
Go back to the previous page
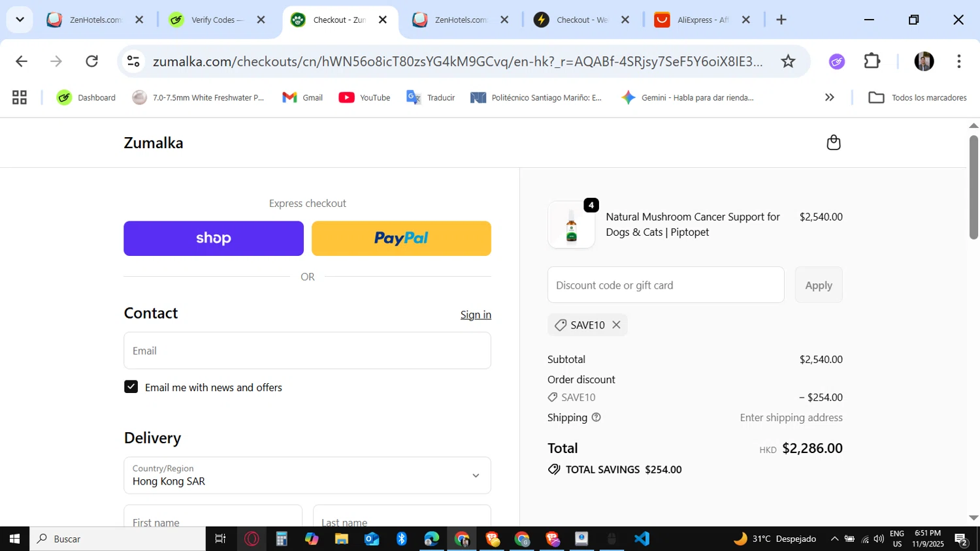[x=22, y=61]
